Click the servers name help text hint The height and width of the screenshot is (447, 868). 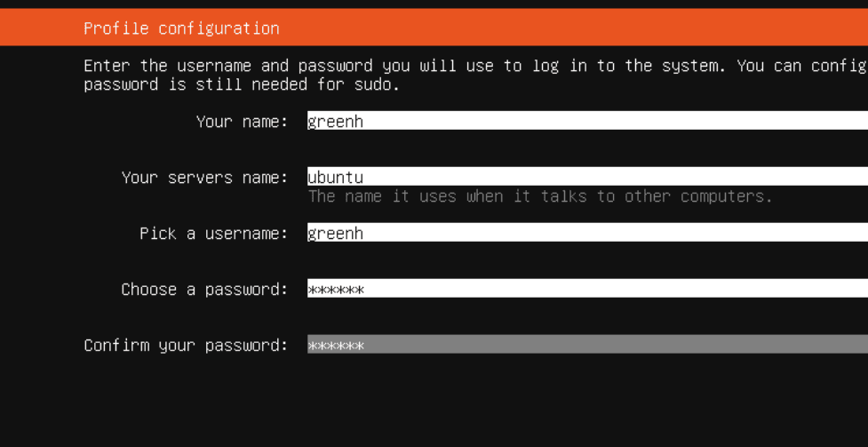coord(540,196)
